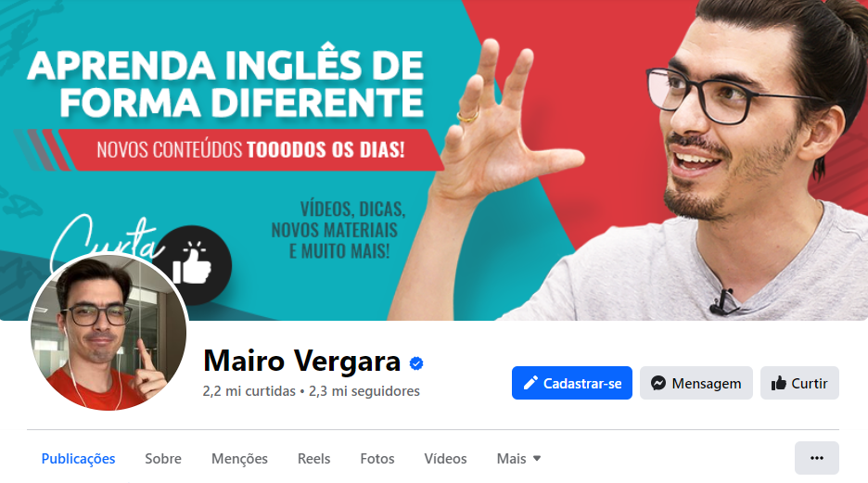Open the Mais menu label

[x=511, y=459]
